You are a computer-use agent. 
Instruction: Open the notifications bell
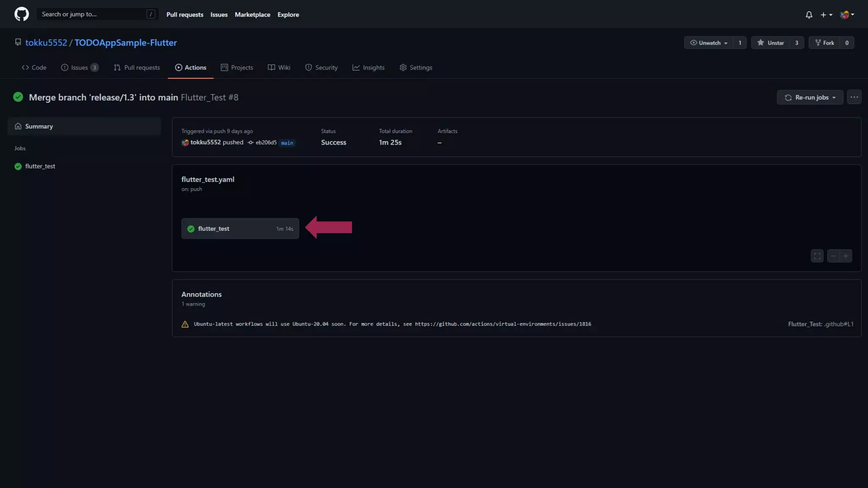[x=809, y=15]
